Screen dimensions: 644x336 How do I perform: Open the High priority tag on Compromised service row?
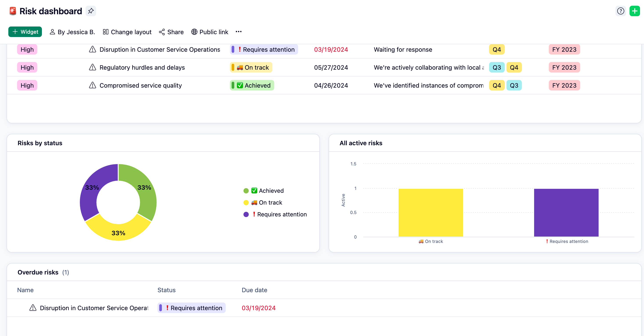[x=27, y=85]
